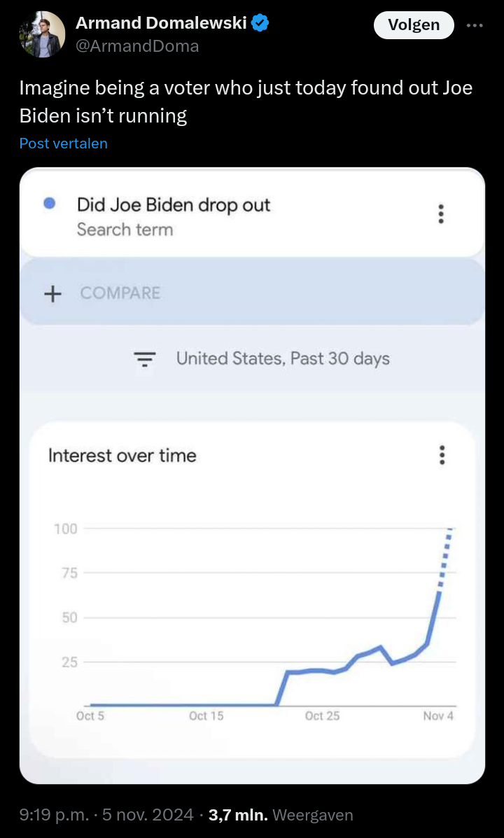Click the Oct 25 label on chart axis
Image resolution: width=504 pixels, height=838 pixels.
[x=322, y=716]
